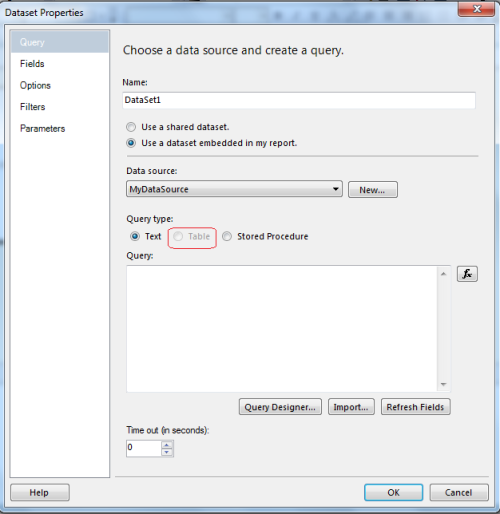
Task: Click the Time out seconds field
Action: pos(144,448)
